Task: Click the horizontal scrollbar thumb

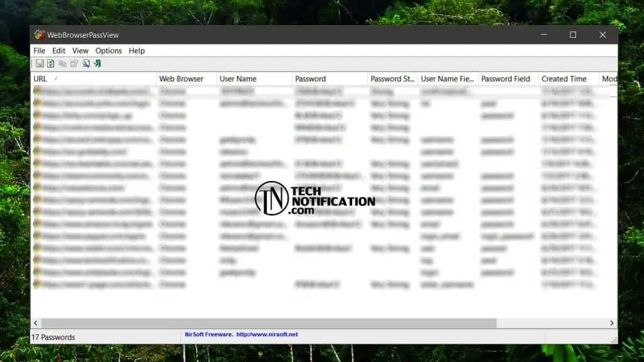Action: 269,323
